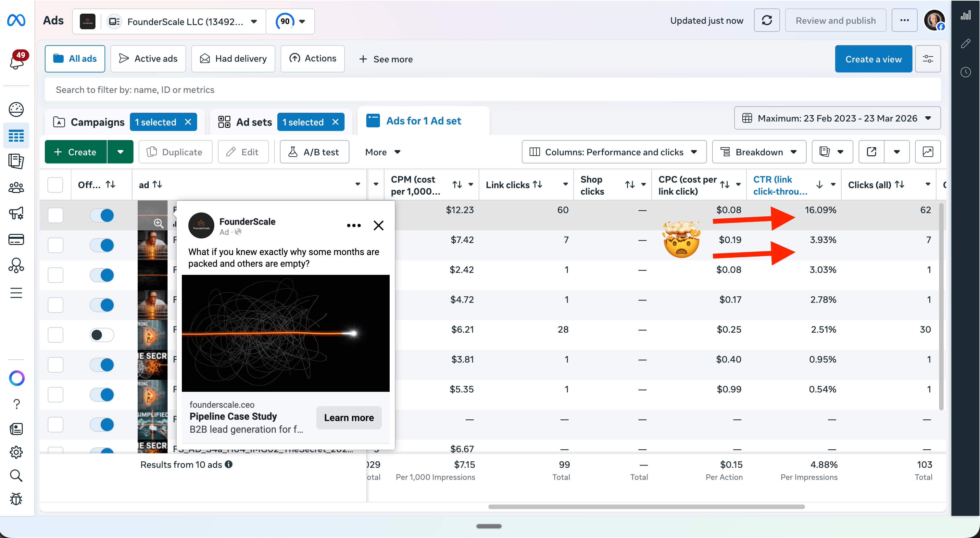The width and height of the screenshot is (980, 538).
Task: Click the charts view icon button
Action: (x=927, y=152)
